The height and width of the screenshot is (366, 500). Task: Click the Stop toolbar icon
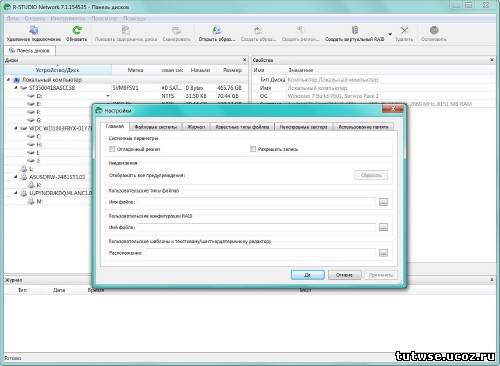point(434,30)
